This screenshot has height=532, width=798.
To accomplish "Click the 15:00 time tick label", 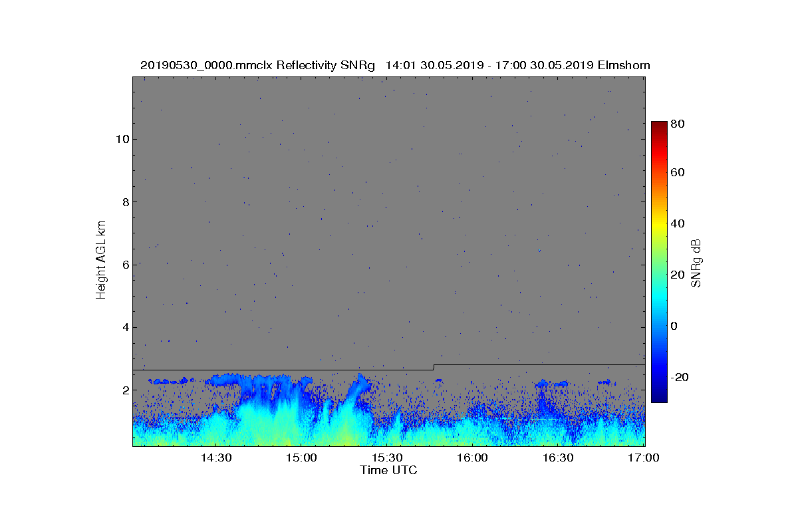I will (301, 458).
